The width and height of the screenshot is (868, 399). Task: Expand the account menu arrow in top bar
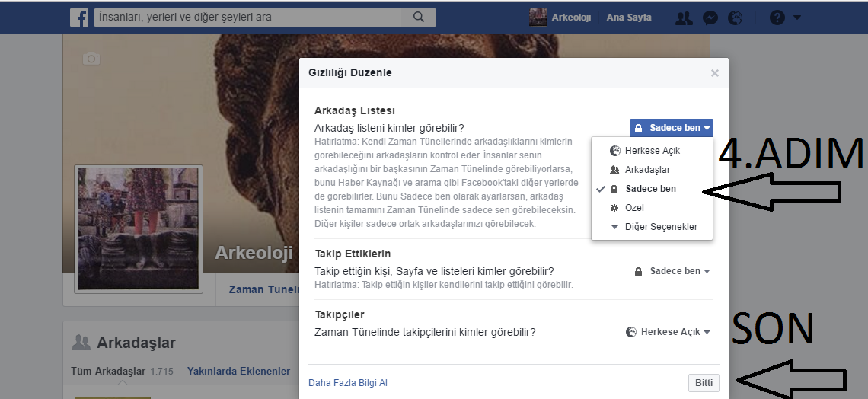pos(797,18)
